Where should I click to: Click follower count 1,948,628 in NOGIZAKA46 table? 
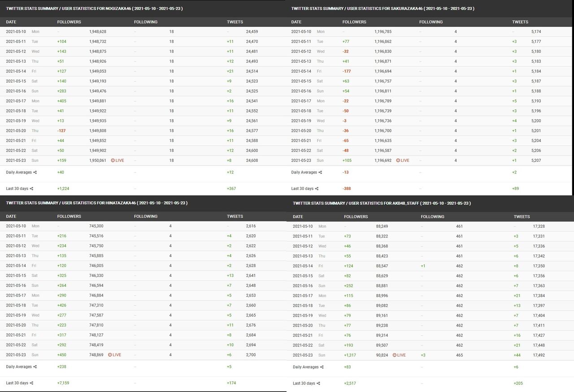(x=98, y=32)
